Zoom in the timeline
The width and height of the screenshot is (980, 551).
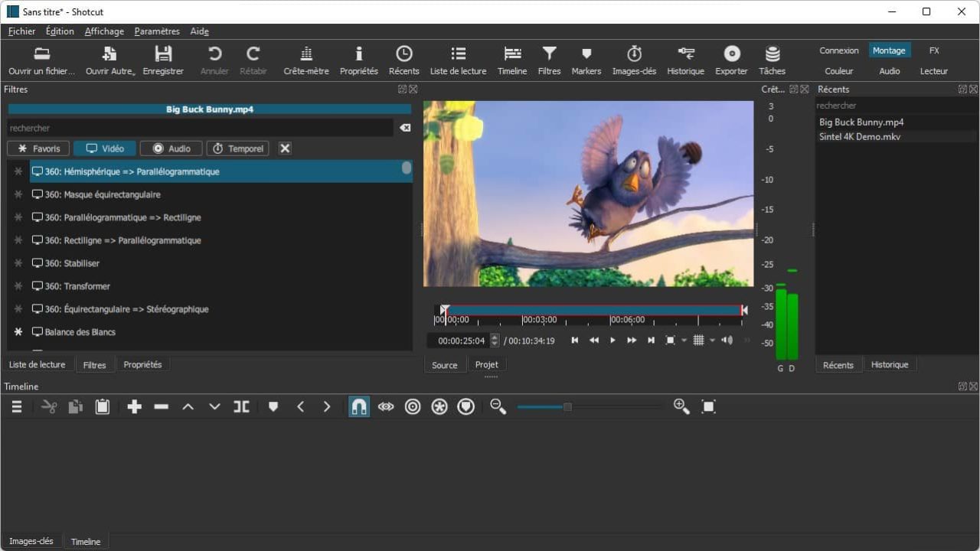pyautogui.click(x=681, y=407)
